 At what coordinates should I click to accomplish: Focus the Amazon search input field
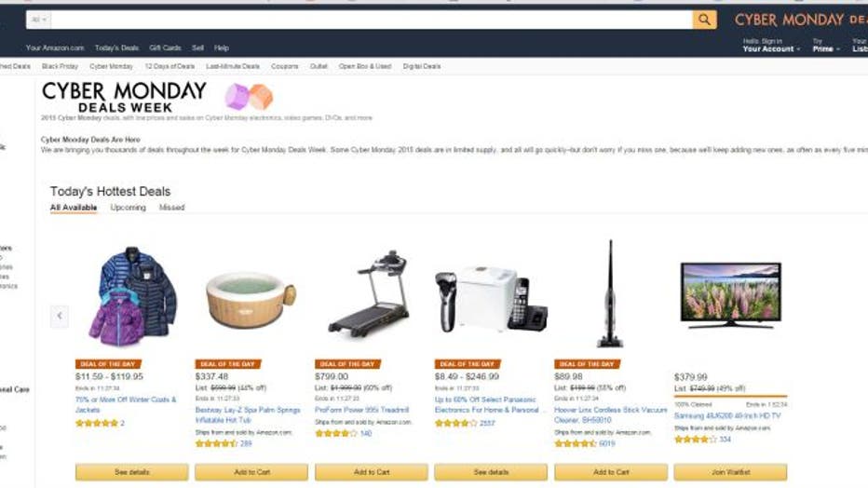pos(372,20)
